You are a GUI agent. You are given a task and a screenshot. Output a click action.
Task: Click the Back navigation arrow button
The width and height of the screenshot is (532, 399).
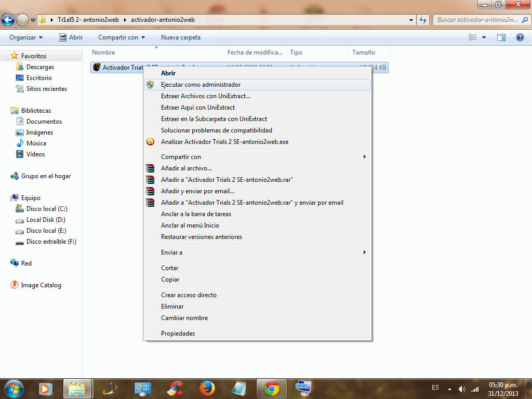[8, 20]
